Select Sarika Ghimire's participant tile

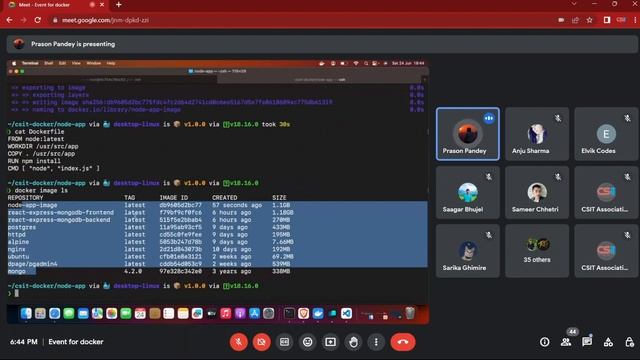(468, 251)
